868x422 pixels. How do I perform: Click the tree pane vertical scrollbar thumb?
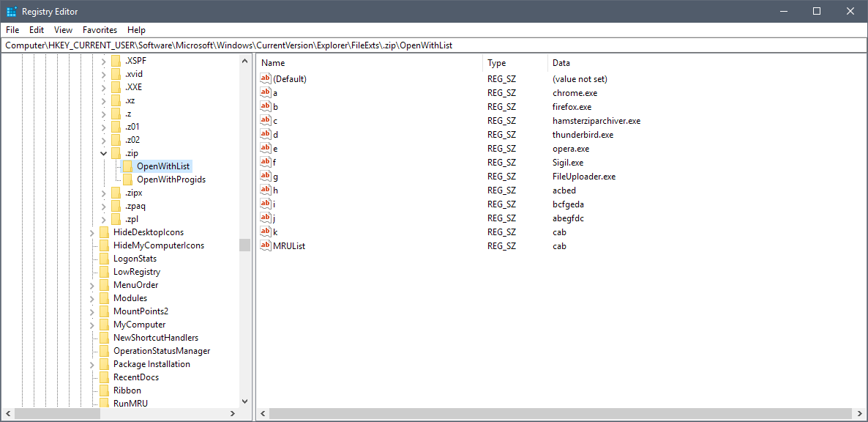[x=244, y=245]
